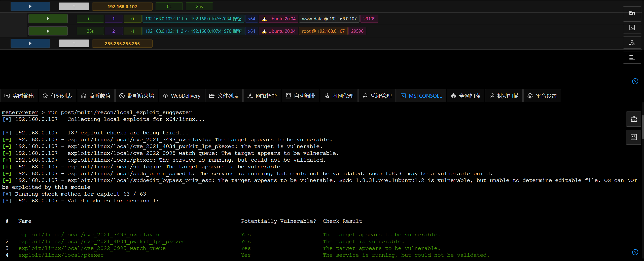Click table row cve_2022_0995_watch_queue
Screen dimensions: 644x261
223,248
